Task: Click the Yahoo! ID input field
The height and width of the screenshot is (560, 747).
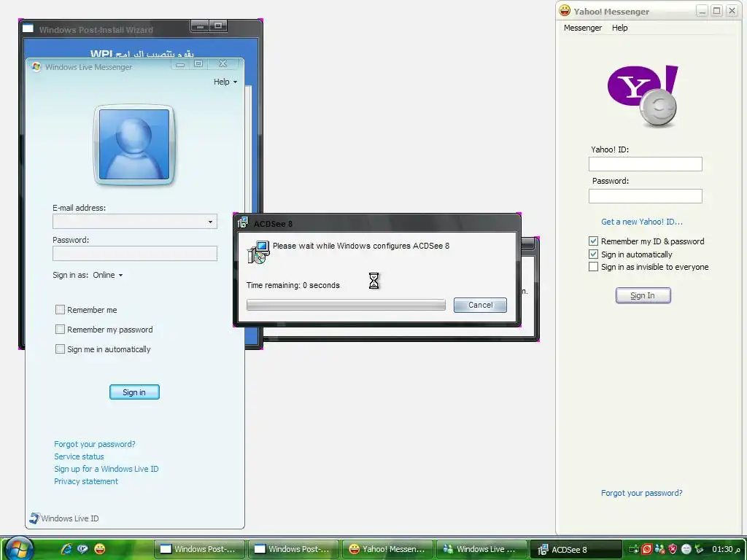Action: pyautogui.click(x=645, y=164)
